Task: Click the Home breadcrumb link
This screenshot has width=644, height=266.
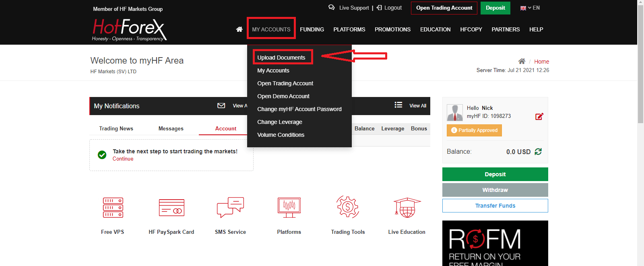Action: (542, 62)
